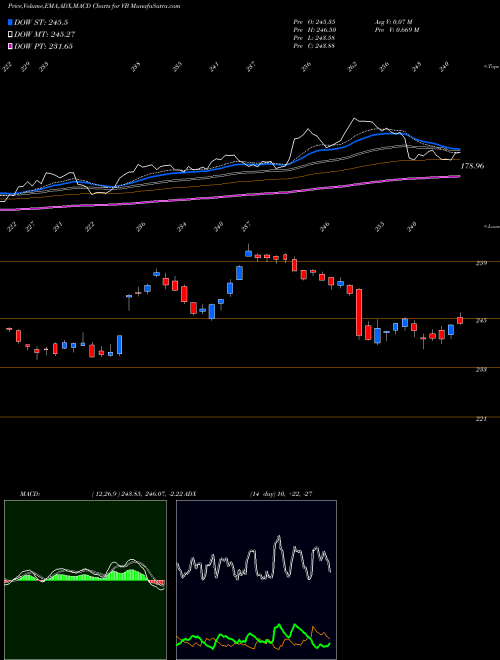This screenshot has width=500, height=660.
Task: Click the 'Avg V: 0.07 M' volume text
Action: click(393, 21)
